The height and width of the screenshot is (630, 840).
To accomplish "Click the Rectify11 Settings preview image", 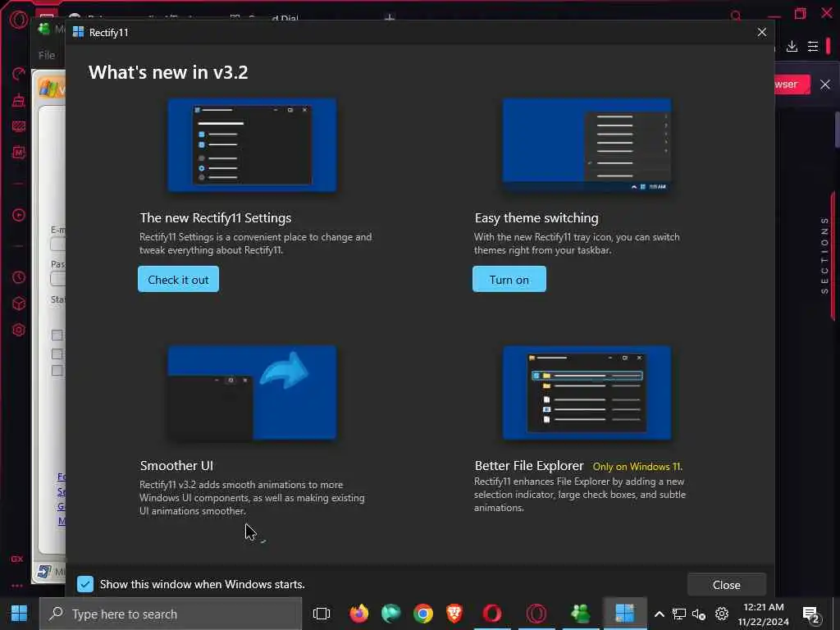I will (x=253, y=145).
